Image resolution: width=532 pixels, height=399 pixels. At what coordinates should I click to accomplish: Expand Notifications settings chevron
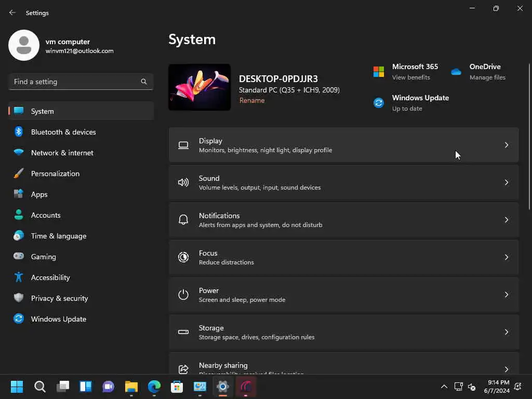[506, 220]
